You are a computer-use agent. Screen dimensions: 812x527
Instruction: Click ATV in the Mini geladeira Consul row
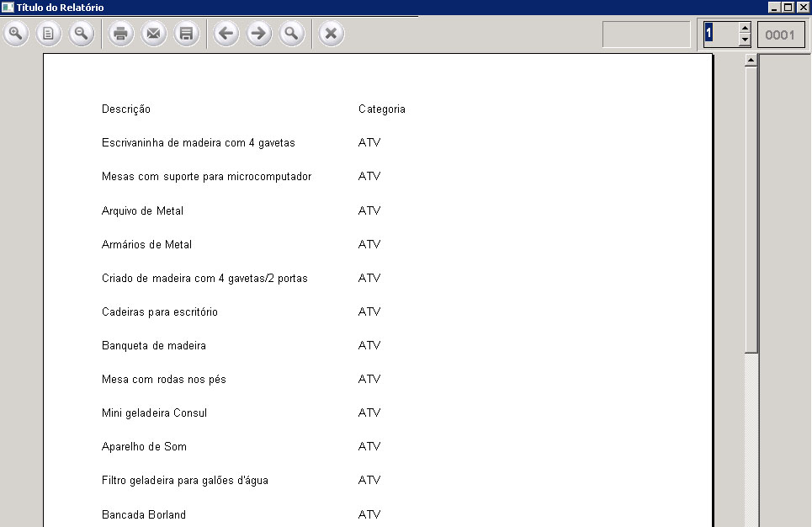[x=369, y=413]
